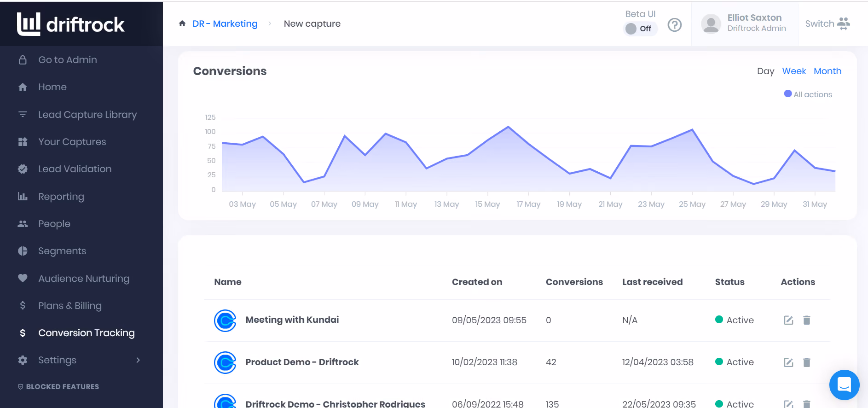The height and width of the screenshot is (408, 868).
Task: Click the Lead Capture Library filter icon
Action: point(23,114)
